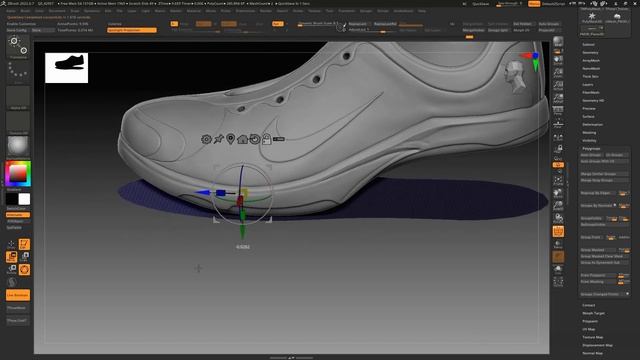The width and height of the screenshot is (640, 360).
Task: Toggle local symmetry L.Sym button
Action: click(x=558, y=137)
